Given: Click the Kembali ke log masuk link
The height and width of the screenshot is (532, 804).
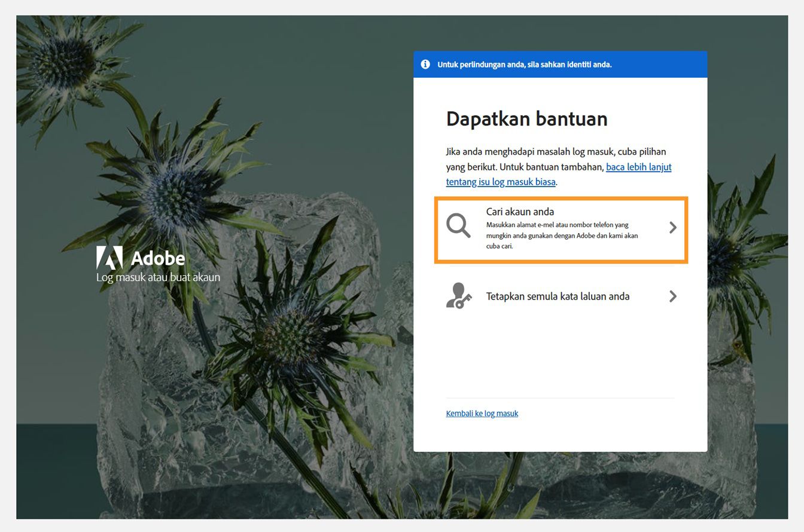Looking at the screenshot, I should pyautogui.click(x=482, y=413).
